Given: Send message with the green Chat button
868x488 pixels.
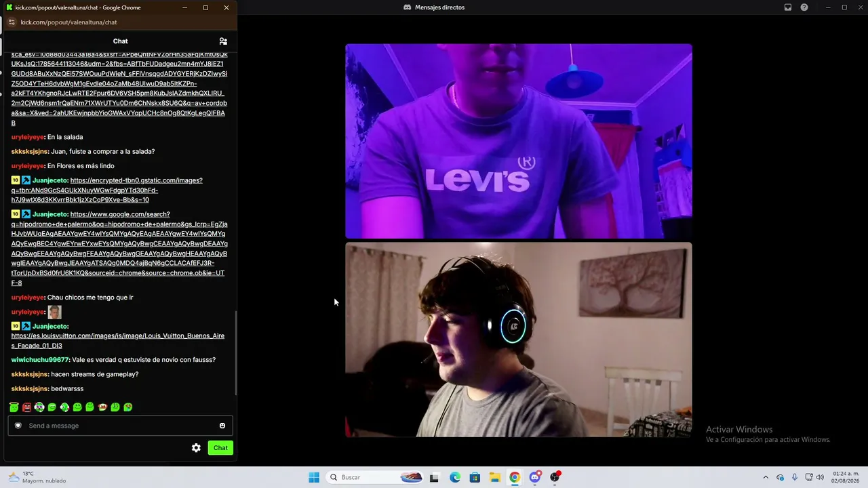Looking at the screenshot, I should point(220,448).
